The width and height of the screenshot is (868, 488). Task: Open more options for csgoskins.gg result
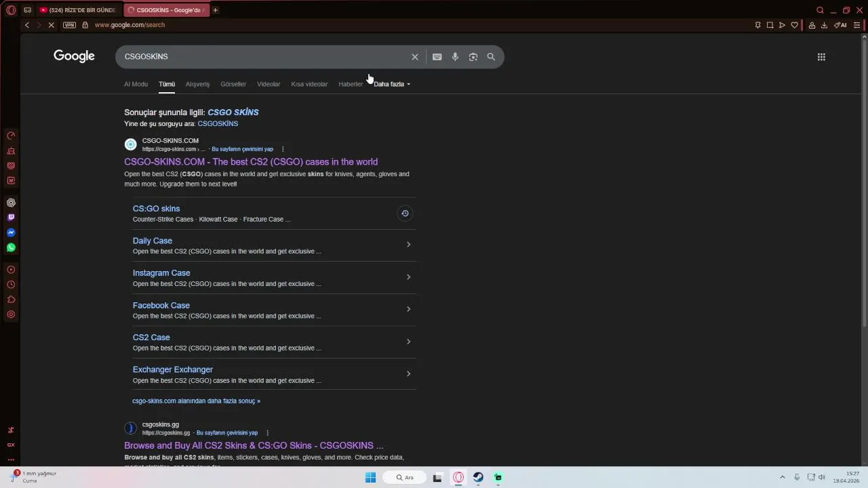[267, 433]
